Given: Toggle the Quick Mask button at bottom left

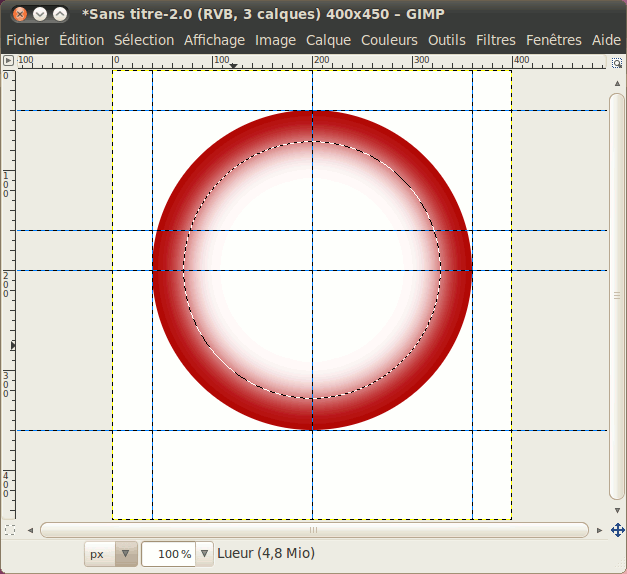Looking at the screenshot, I should (8, 529).
